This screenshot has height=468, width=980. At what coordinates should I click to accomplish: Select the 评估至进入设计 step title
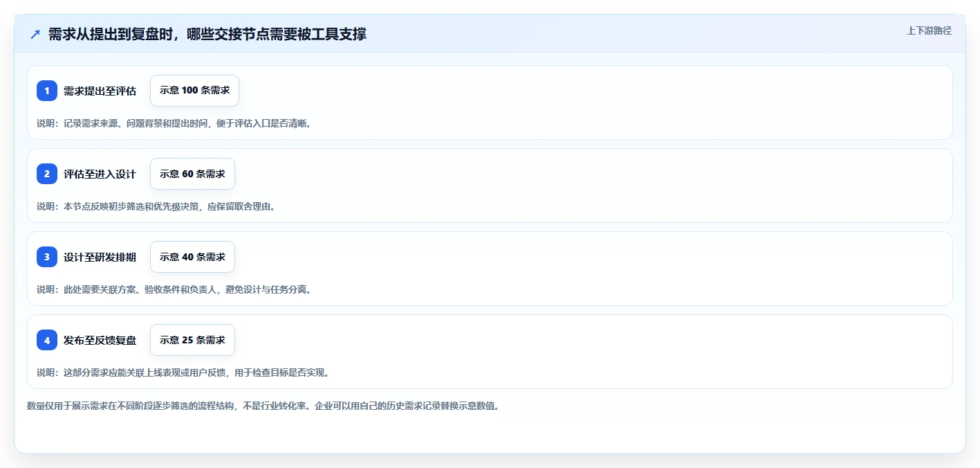[x=100, y=174]
